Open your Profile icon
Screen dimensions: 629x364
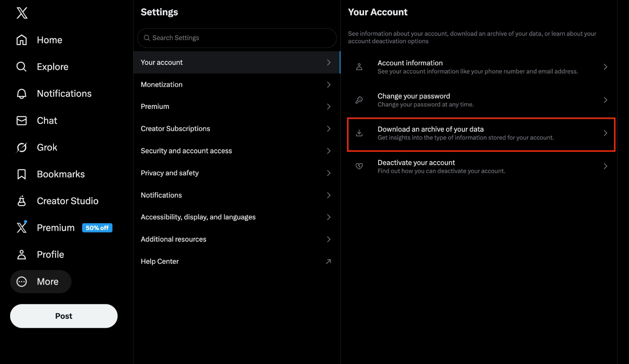click(22, 255)
